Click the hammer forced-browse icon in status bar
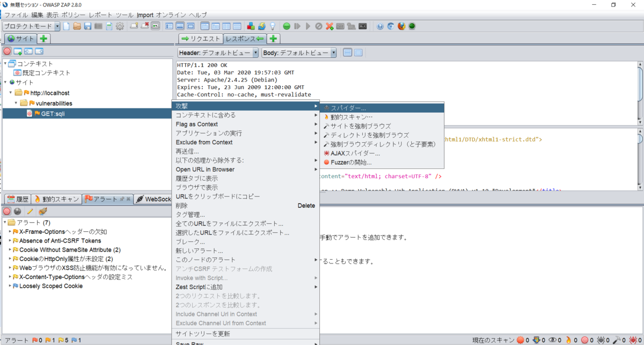Image resolution: width=644 pixels, height=345 pixels. pos(616,340)
